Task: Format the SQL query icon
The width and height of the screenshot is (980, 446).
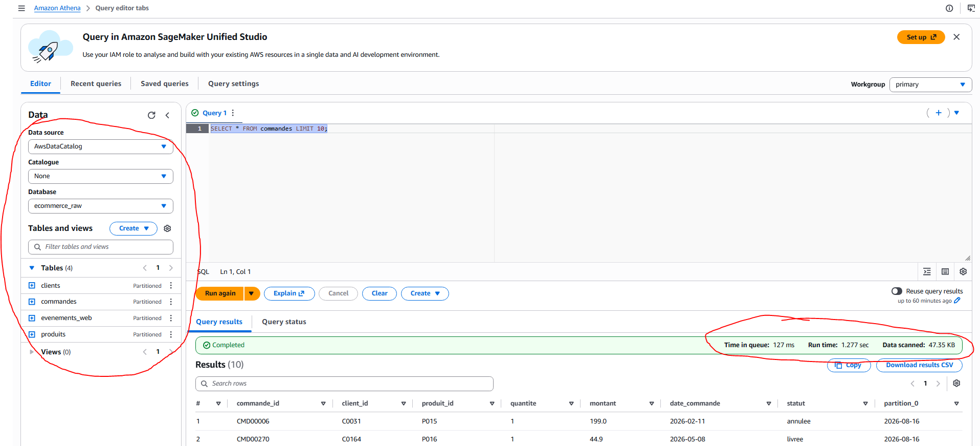Action: (x=927, y=272)
